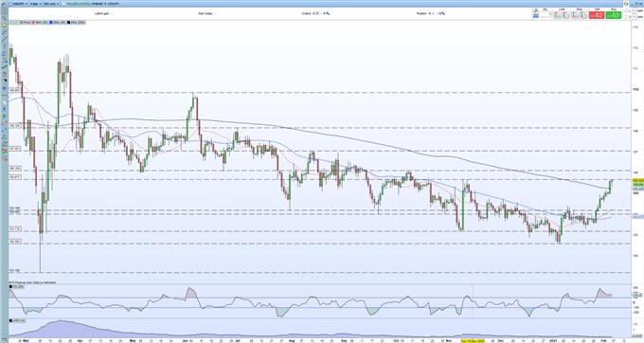Click the blue icon below the wrench
Screen dimensions: 644x343
[x=536, y=16]
